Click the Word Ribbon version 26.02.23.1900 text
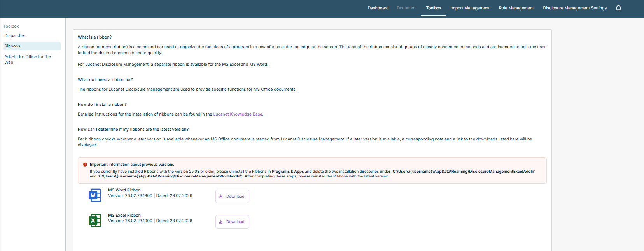The image size is (644, 251). coord(130,196)
